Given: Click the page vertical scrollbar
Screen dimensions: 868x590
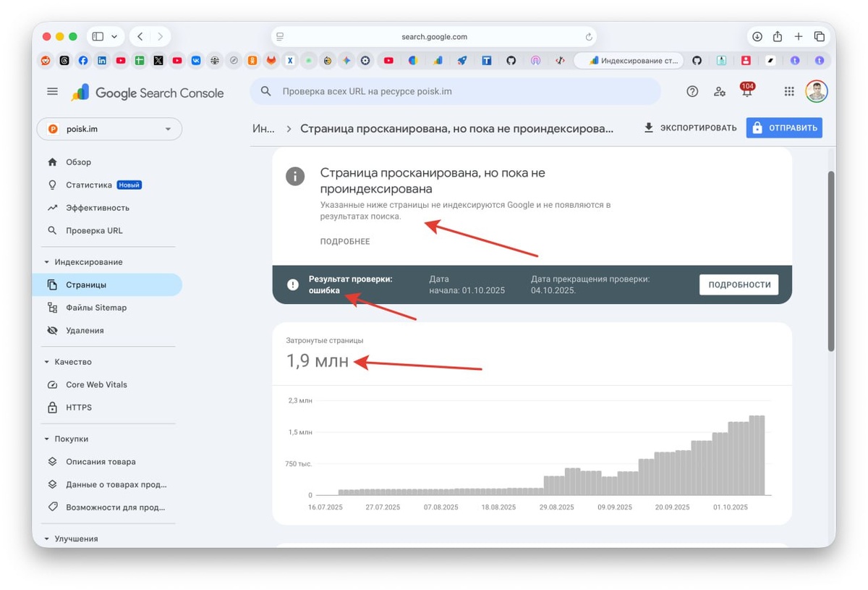Looking at the screenshot, I should click(x=831, y=261).
